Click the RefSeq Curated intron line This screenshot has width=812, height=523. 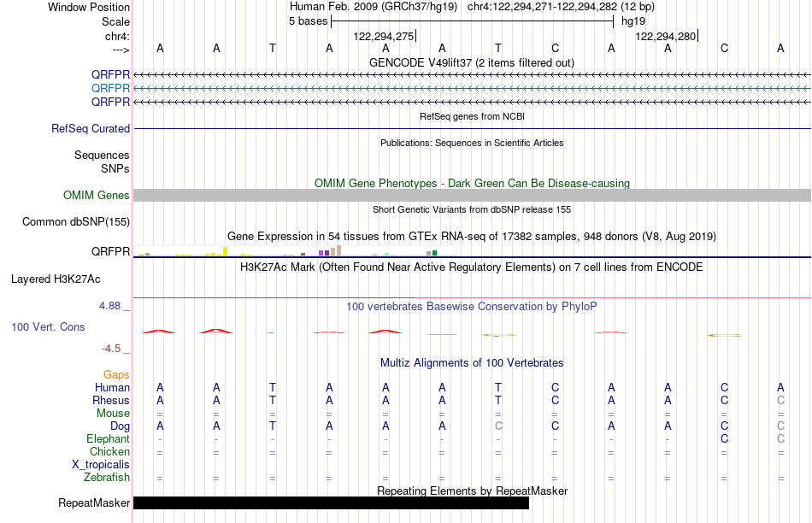coord(472,128)
